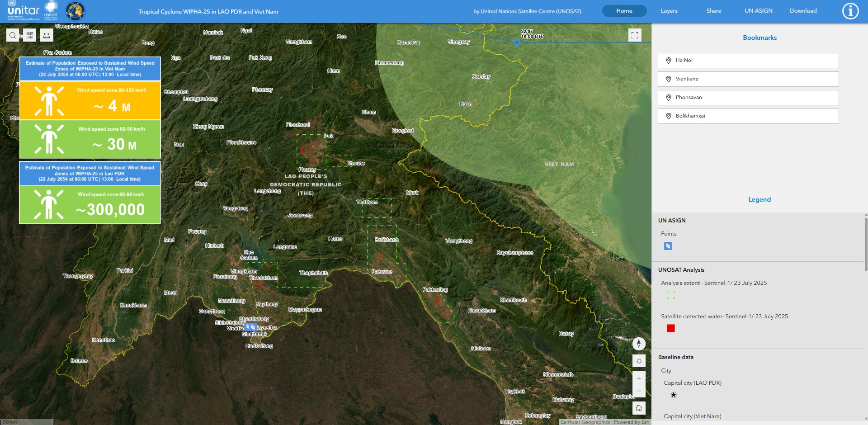Select the Phonsavan bookmark
868x425 pixels.
(x=748, y=98)
